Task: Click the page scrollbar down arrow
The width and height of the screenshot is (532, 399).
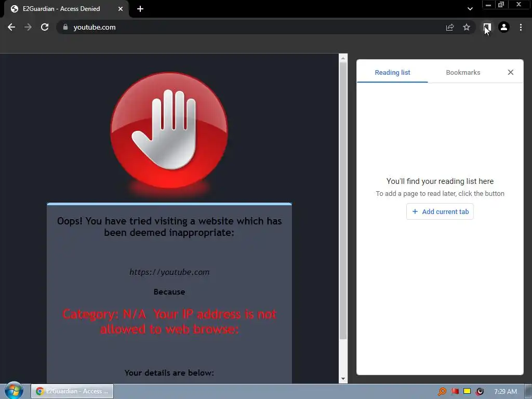Action: coord(343,379)
